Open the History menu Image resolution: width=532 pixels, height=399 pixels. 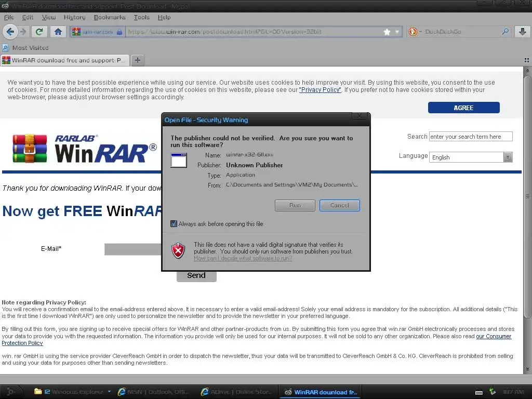point(74,17)
